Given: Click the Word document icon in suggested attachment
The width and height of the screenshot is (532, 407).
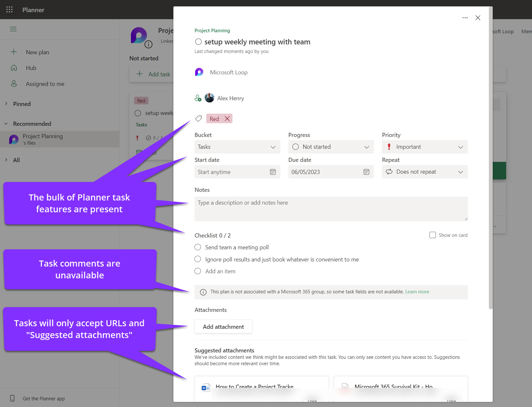Looking at the screenshot, I should tap(206, 388).
